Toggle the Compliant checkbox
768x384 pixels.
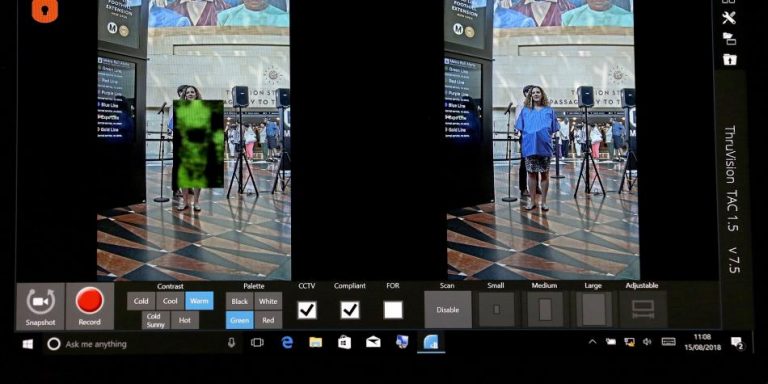[350, 310]
